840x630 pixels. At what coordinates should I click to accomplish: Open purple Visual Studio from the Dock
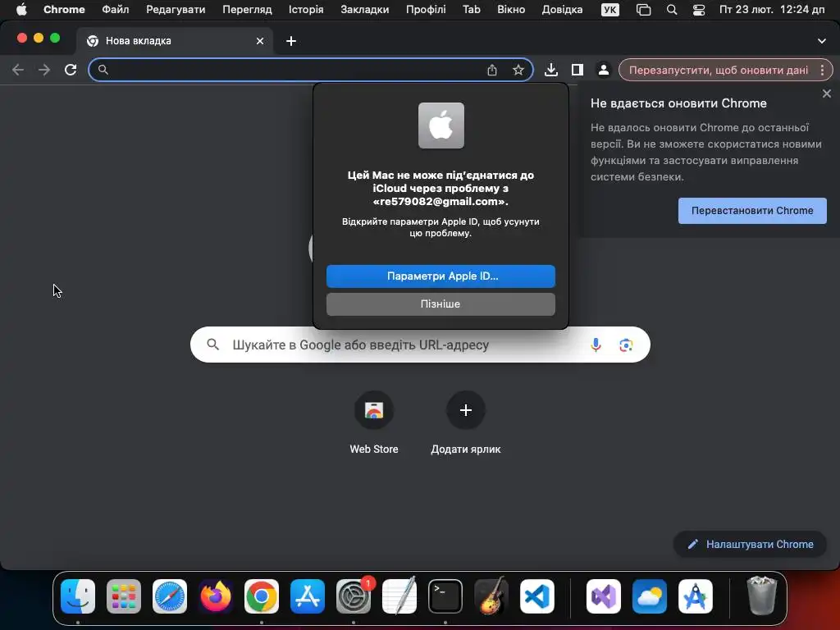click(x=604, y=596)
